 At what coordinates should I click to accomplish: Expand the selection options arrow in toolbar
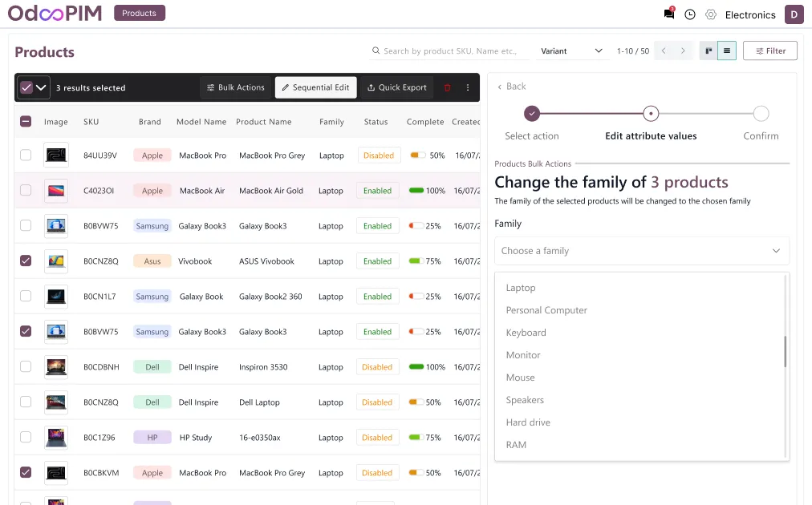(41, 87)
